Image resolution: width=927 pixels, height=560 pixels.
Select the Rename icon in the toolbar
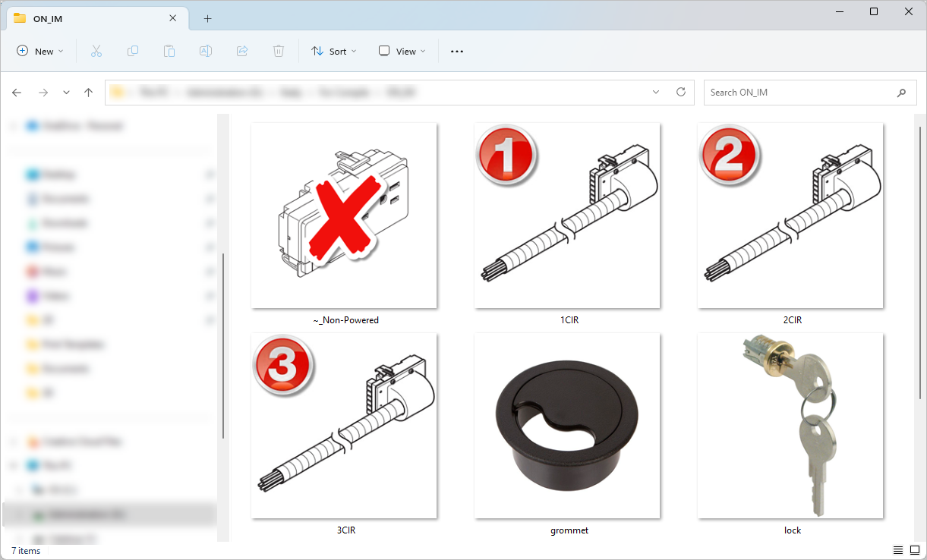205,51
